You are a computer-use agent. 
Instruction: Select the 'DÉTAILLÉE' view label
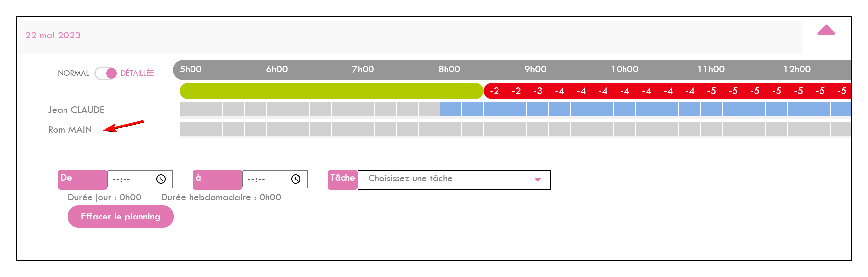[x=137, y=73]
